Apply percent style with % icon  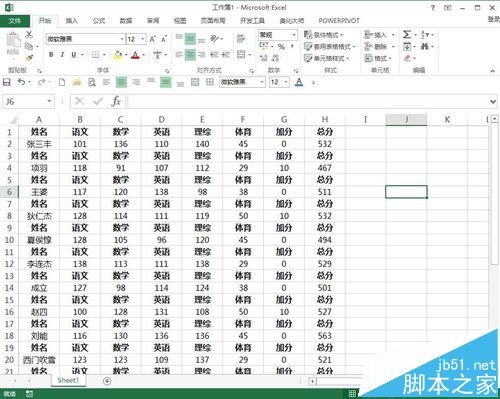click(281, 47)
